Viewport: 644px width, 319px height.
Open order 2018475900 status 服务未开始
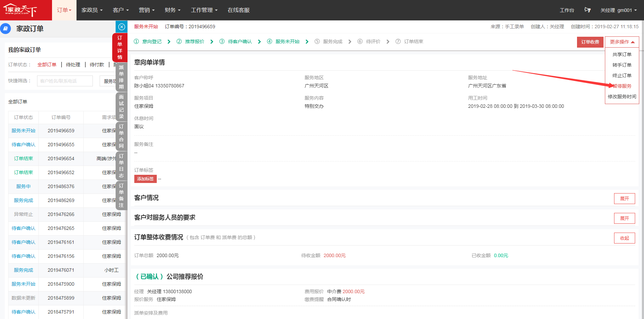(x=23, y=284)
